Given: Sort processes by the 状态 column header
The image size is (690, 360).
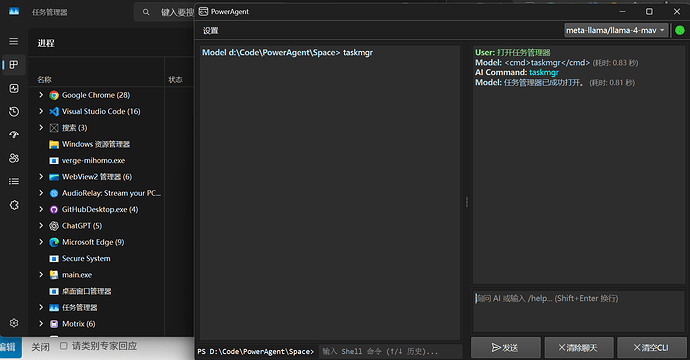Looking at the screenshot, I should [175, 80].
